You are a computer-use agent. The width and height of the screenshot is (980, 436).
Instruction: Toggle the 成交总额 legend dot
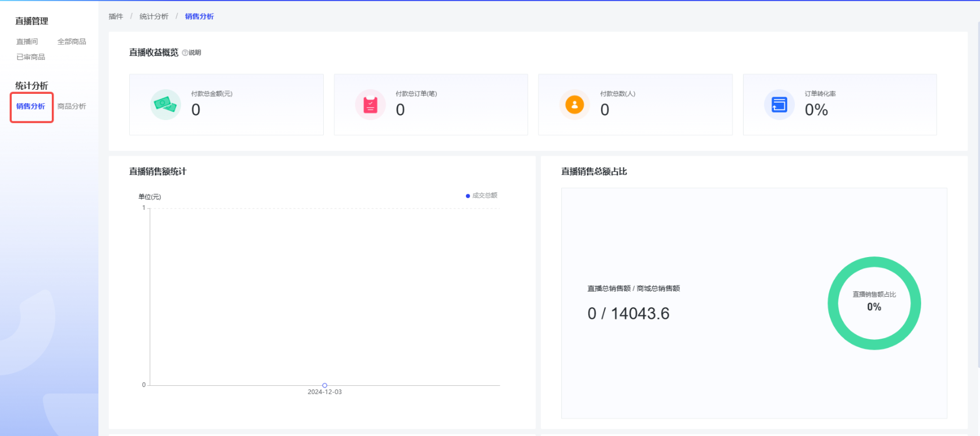click(468, 196)
